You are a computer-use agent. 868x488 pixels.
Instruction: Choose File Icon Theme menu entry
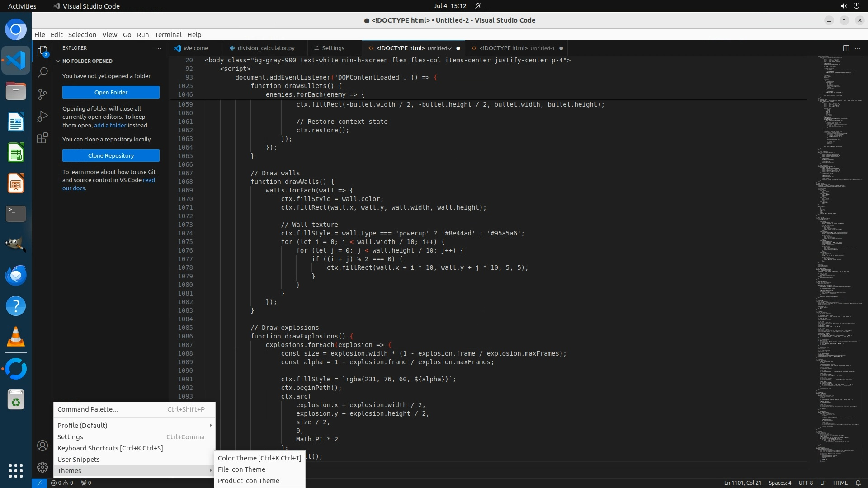(241, 469)
